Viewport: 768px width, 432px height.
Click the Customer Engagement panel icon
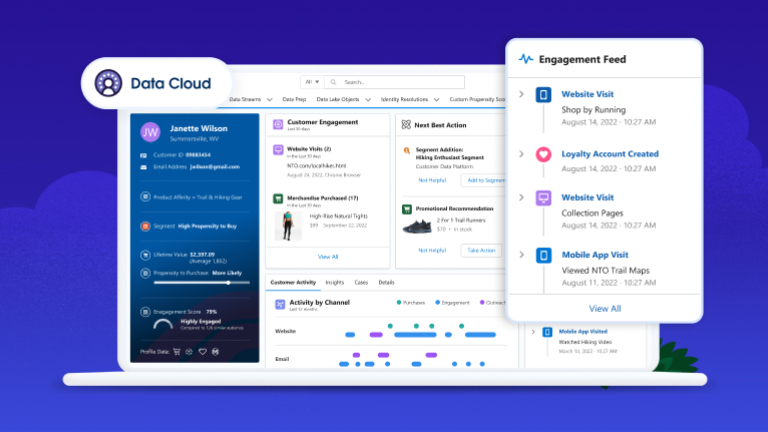click(x=278, y=124)
